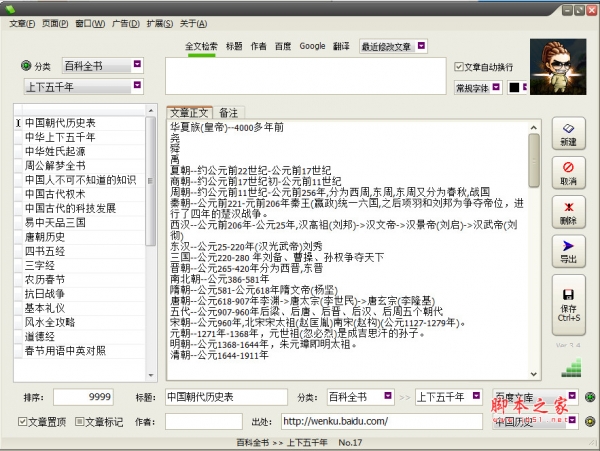Click the black color swatch

(x=514, y=87)
